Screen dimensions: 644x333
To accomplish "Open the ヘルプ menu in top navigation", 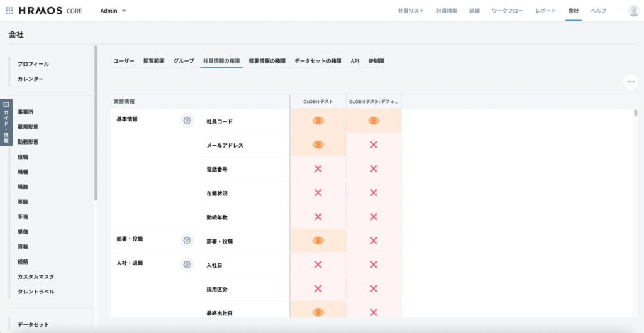I will [598, 11].
